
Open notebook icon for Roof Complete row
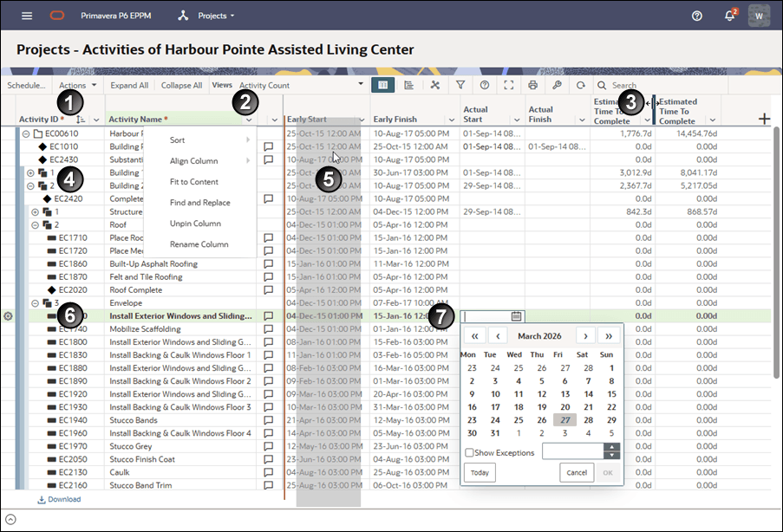coord(268,290)
